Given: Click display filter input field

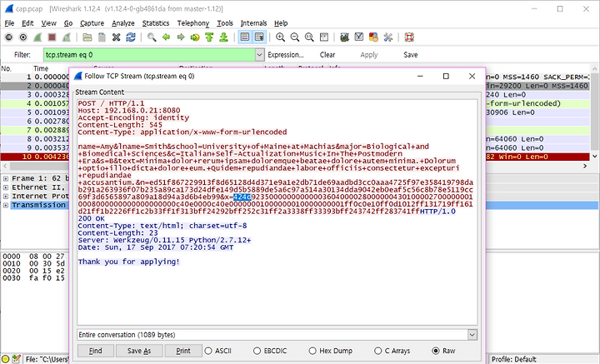Looking at the screenshot, I should tap(149, 55).
